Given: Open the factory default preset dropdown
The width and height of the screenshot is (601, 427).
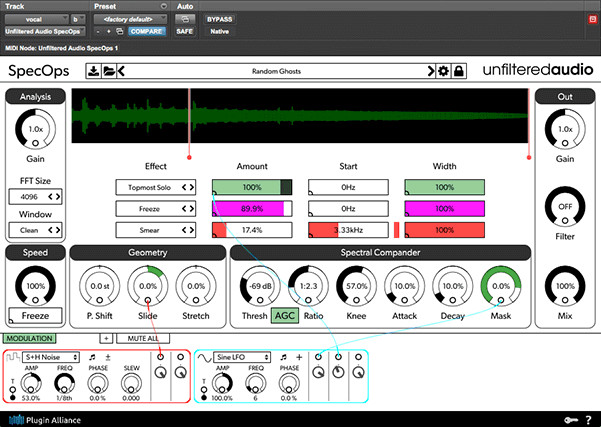Looking at the screenshot, I should point(130,19).
